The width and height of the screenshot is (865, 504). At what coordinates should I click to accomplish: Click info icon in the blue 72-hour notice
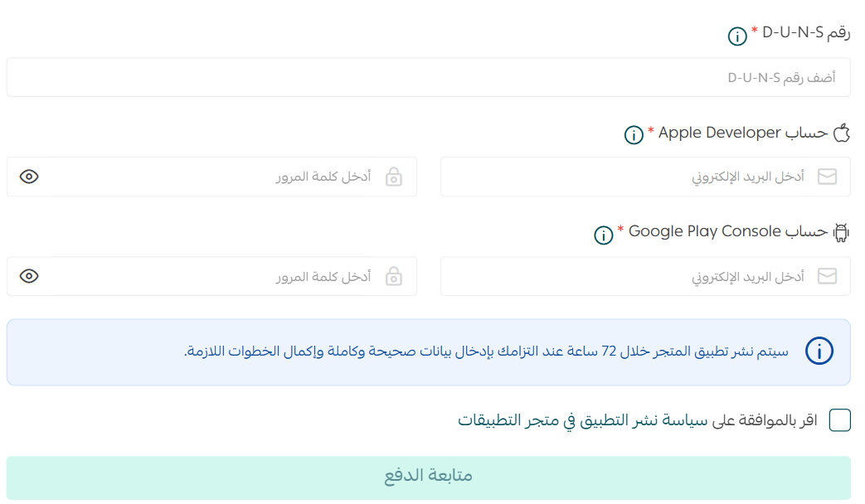point(819,352)
